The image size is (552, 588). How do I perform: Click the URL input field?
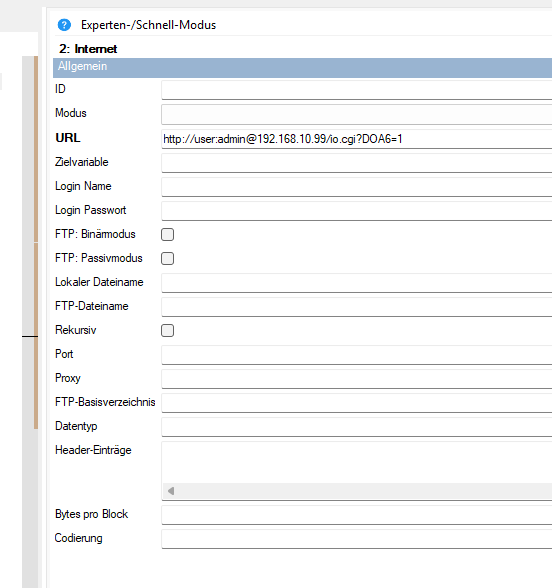pos(357,139)
